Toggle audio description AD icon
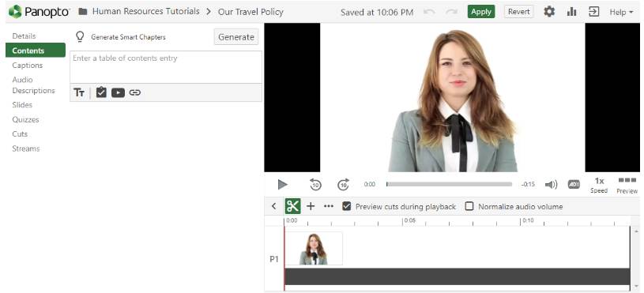 coord(574,185)
